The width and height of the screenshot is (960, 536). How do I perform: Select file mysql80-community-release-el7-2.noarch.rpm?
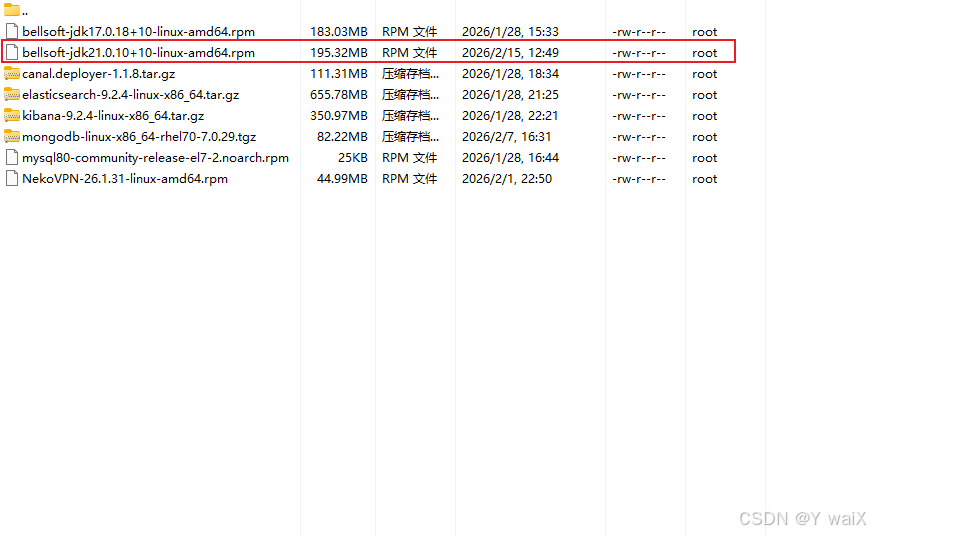[x=156, y=157]
